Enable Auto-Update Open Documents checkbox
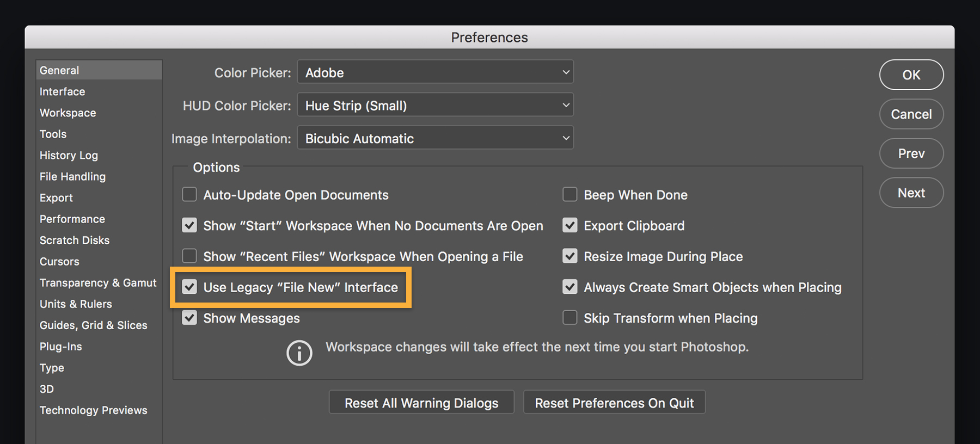 189,194
